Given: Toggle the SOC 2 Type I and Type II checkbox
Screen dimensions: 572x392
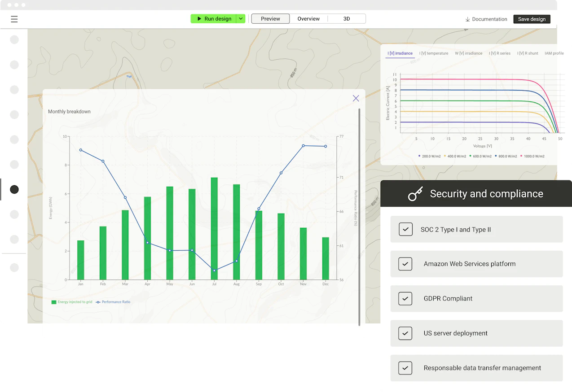Looking at the screenshot, I should point(405,229).
